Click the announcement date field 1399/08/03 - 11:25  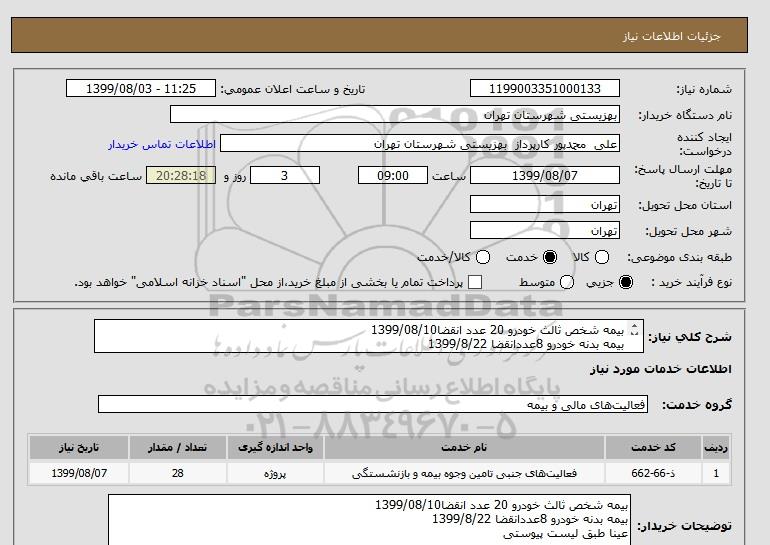click(141, 88)
